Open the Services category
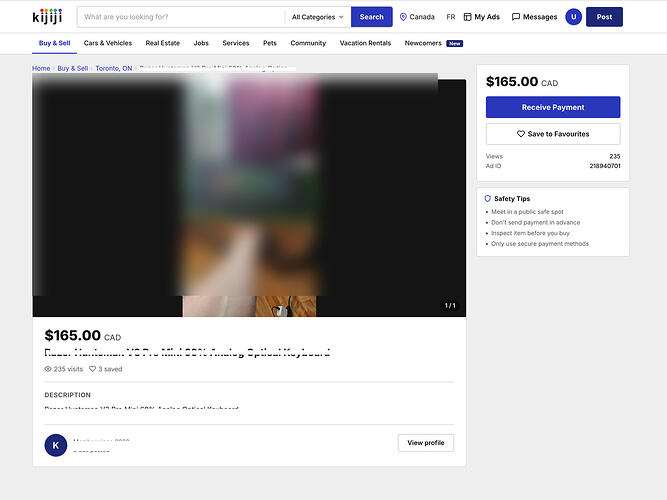667x500 pixels. point(236,43)
